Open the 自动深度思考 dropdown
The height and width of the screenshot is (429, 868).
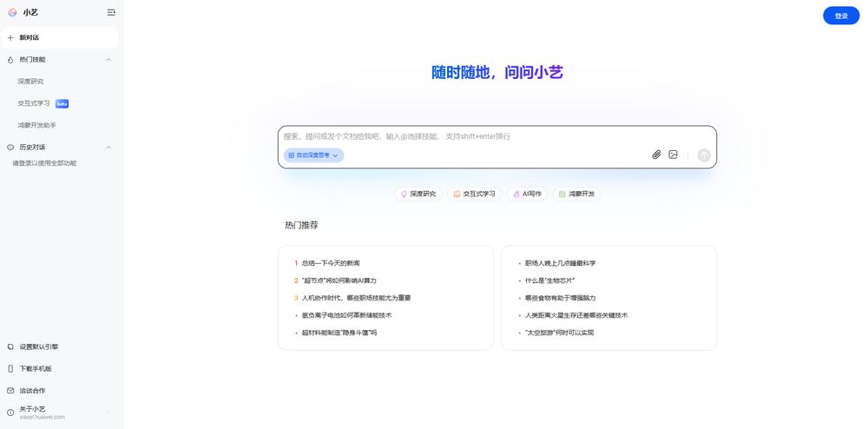tap(313, 155)
